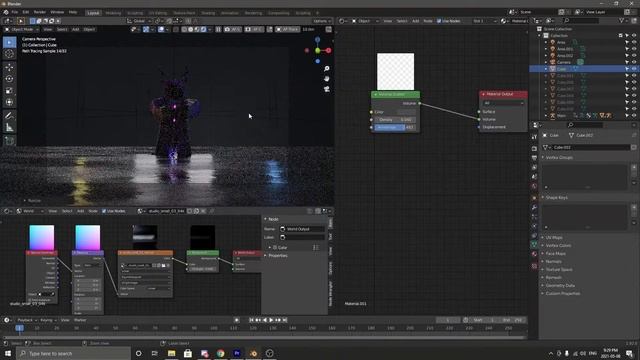640x360 pixels.
Task: Open the Edit menu
Action: 26,12
